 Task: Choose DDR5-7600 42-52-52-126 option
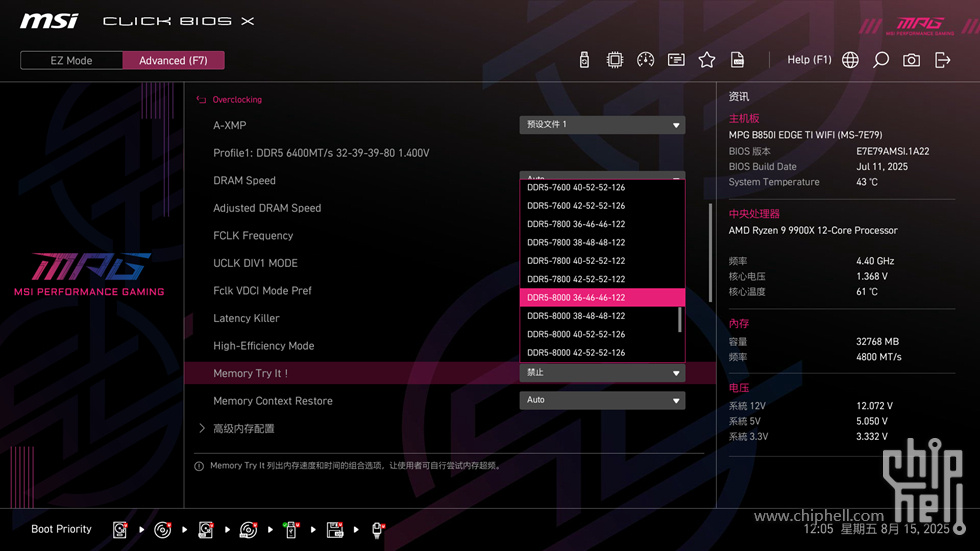pos(602,206)
